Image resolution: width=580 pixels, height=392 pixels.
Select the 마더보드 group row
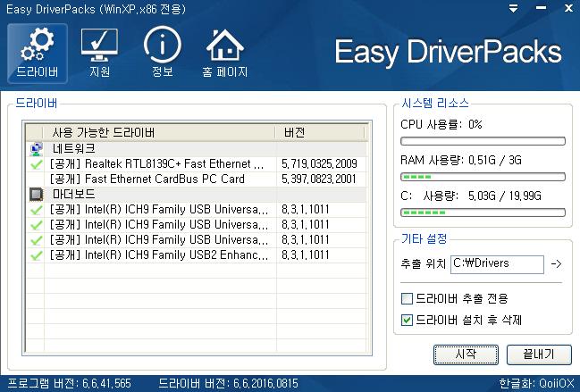click(197, 195)
